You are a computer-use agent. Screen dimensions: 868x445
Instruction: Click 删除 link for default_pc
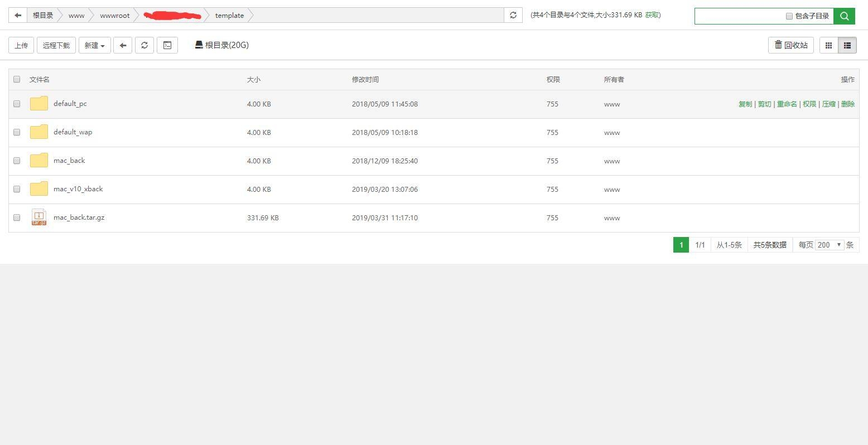[x=847, y=104]
